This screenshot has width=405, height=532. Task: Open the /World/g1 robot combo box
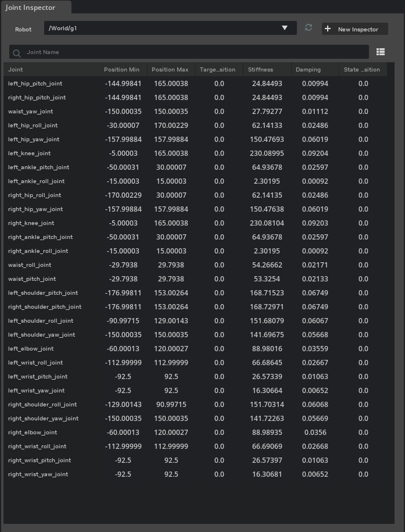[170, 28]
